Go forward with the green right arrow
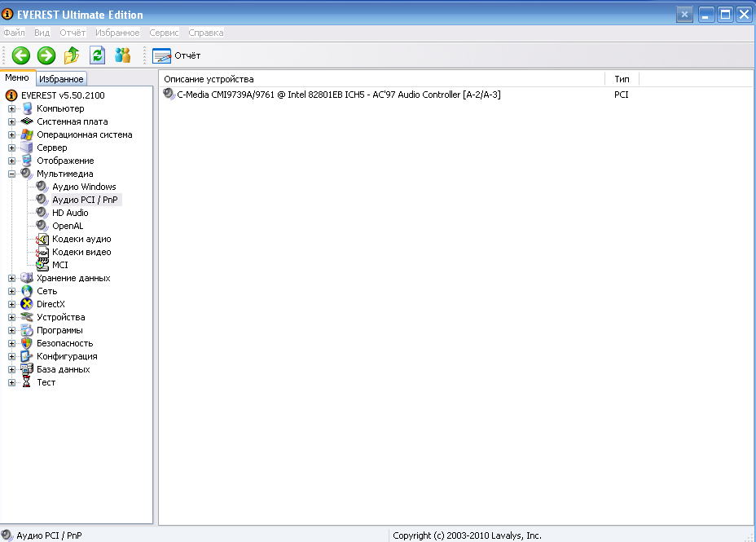 46,55
